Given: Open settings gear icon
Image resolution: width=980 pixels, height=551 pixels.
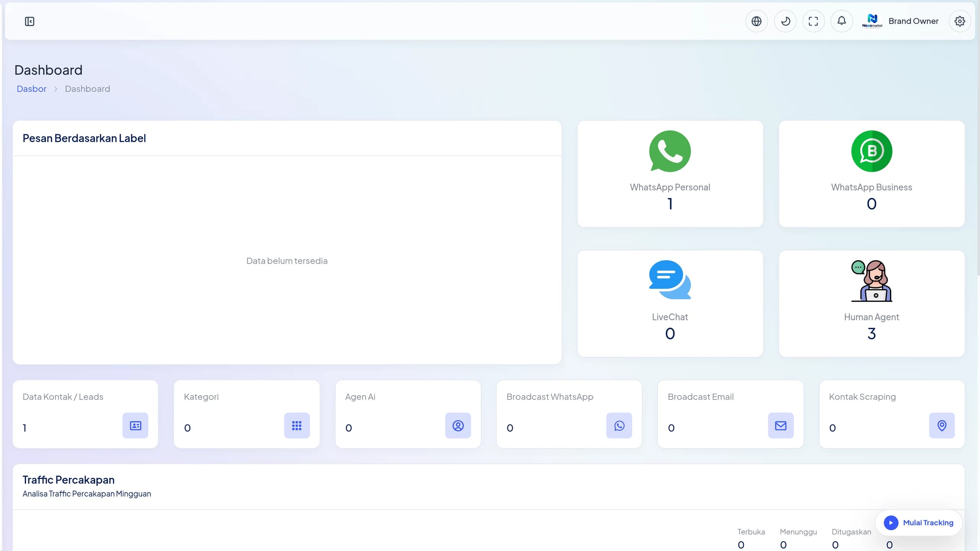Looking at the screenshot, I should coord(960,21).
